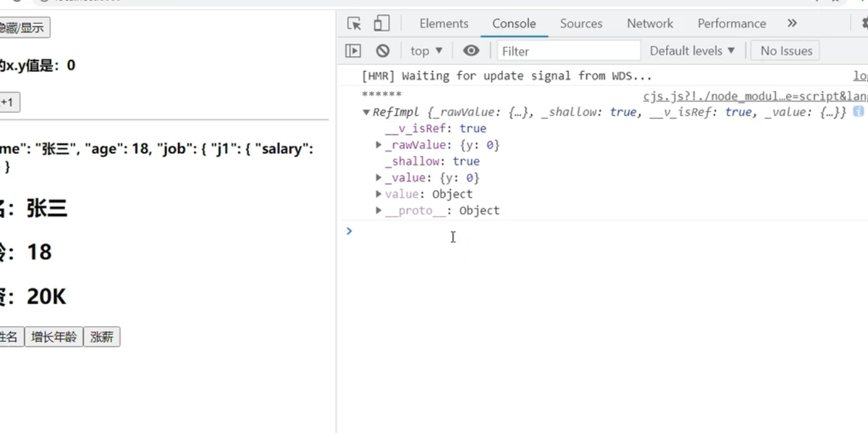Click the __v_isRef: true property
The image size is (868, 433).
click(x=436, y=129)
